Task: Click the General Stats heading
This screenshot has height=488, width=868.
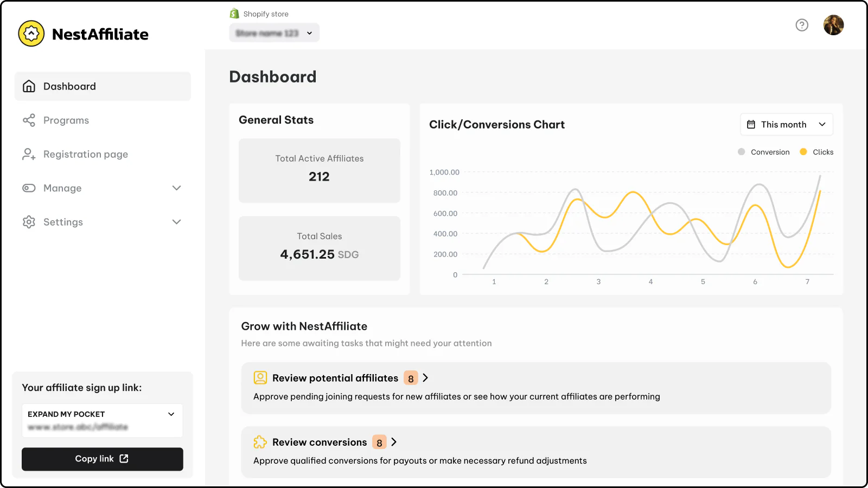Action: 276,120
